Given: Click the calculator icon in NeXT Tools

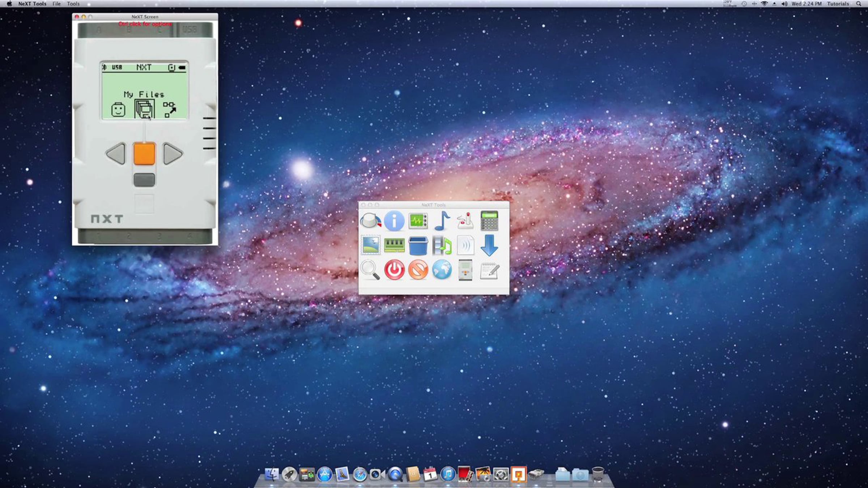Looking at the screenshot, I should coord(489,221).
